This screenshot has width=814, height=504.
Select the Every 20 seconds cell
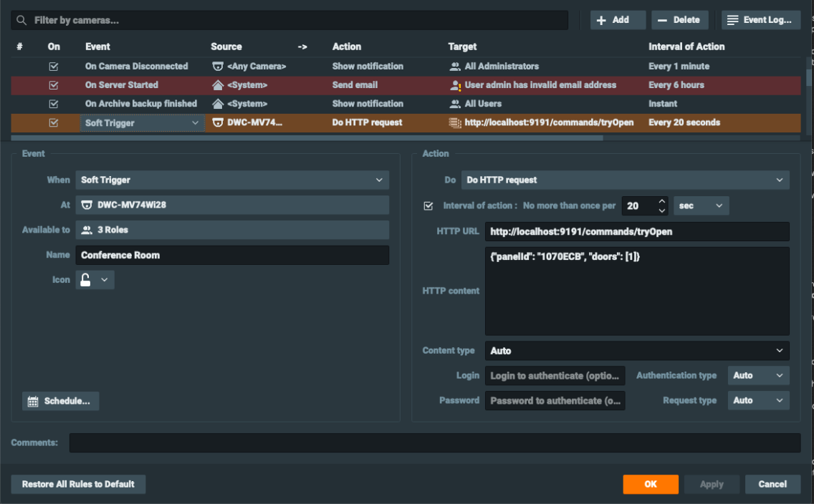(x=684, y=123)
